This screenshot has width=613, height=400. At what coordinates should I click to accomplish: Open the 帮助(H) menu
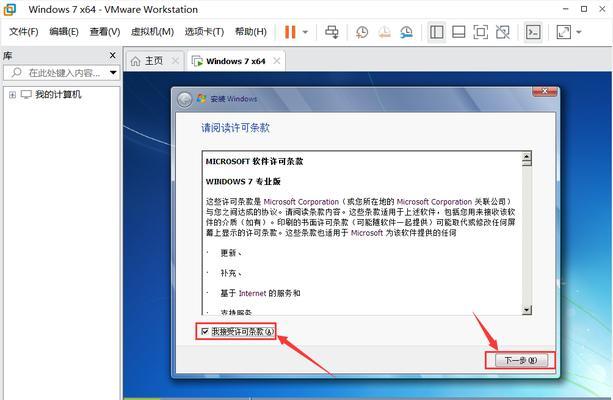(251, 32)
